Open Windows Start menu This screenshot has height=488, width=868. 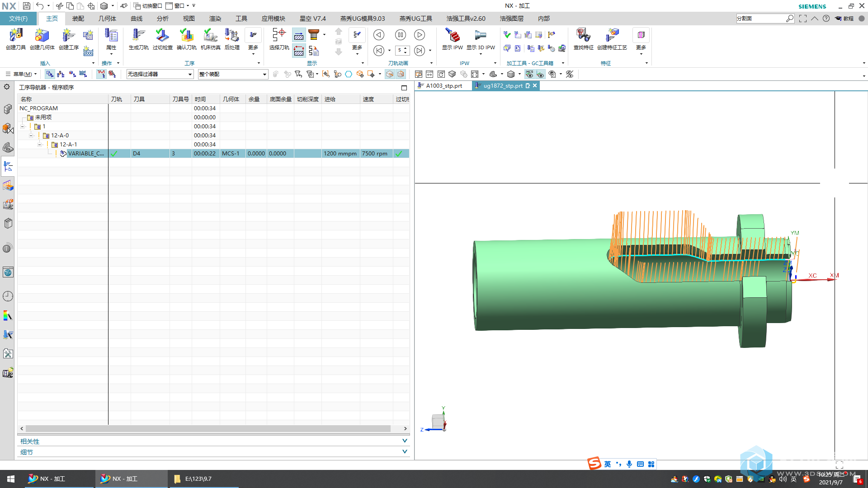coord(11,479)
